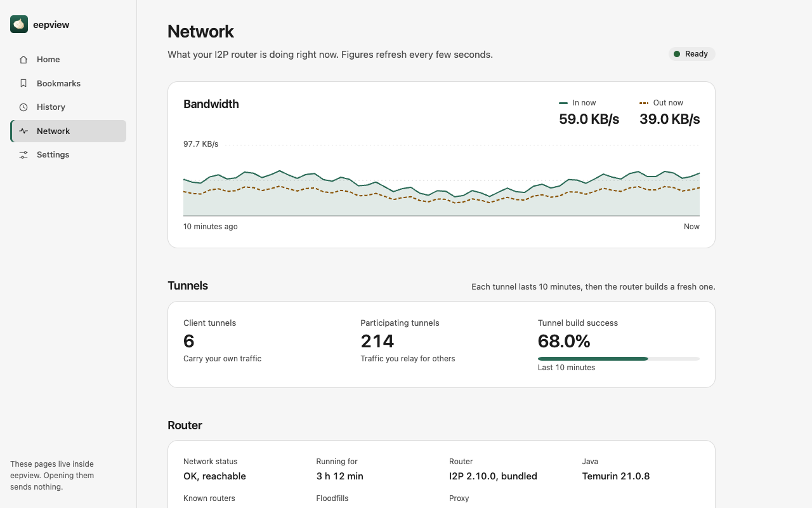Click the '10 minutes ago' axis label
This screenshot has height=508, width=812.
pyautogui.click(x=211, y=227)
